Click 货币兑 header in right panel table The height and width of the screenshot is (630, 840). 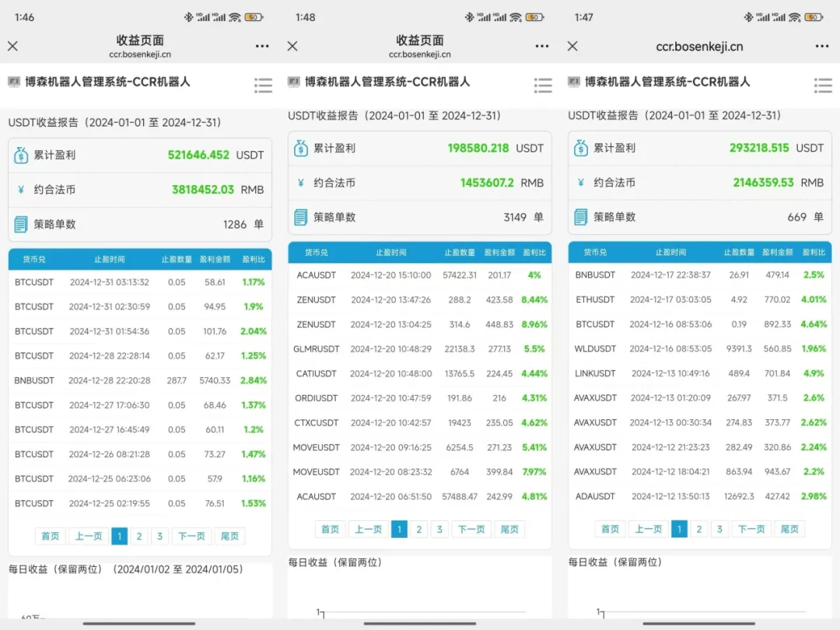595,252
